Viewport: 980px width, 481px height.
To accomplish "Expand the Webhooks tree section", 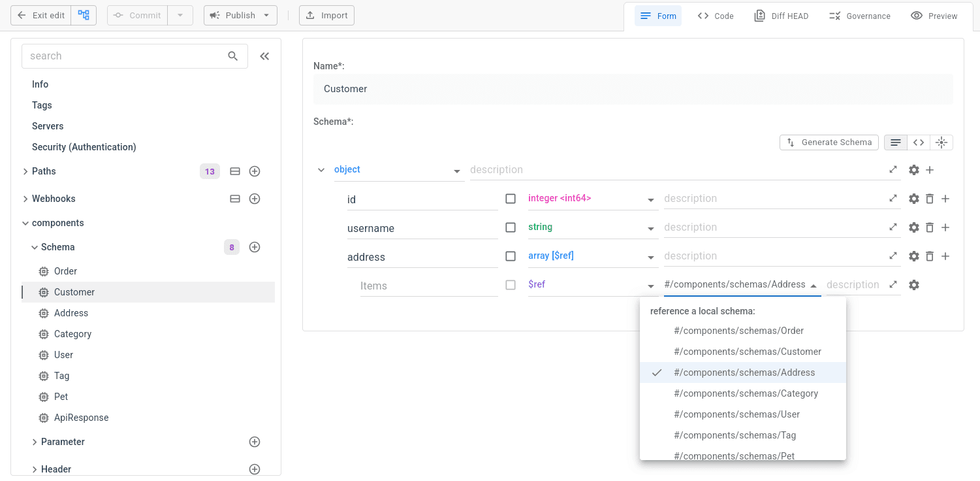I will 25,199.
